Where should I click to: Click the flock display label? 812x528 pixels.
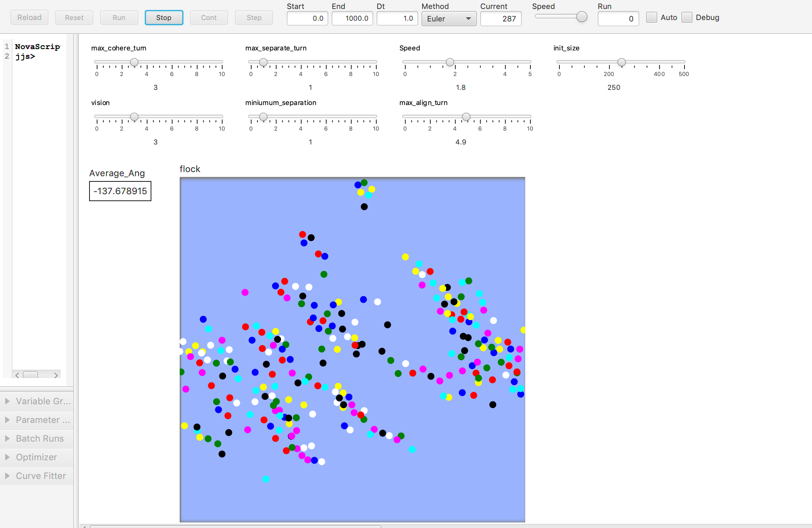point(190,169)
